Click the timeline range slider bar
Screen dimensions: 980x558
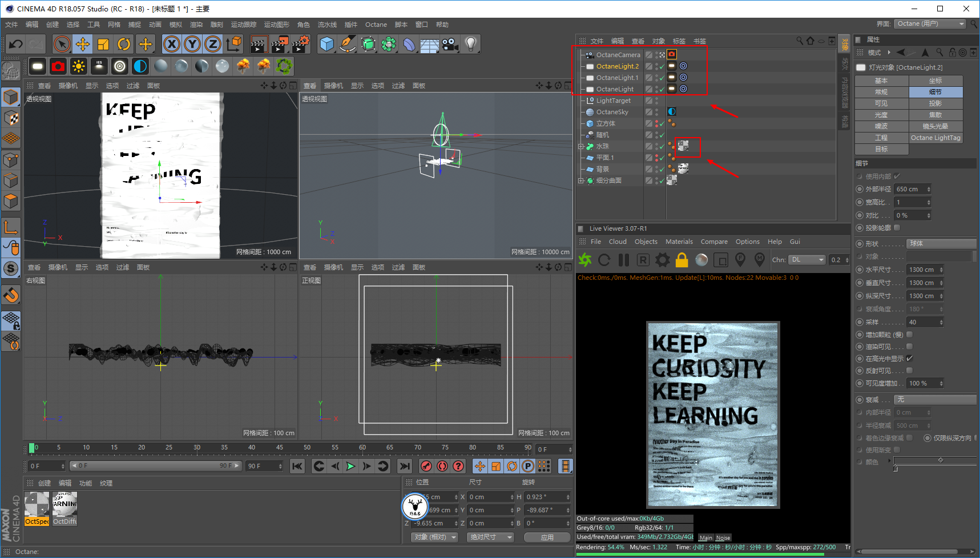156,466
